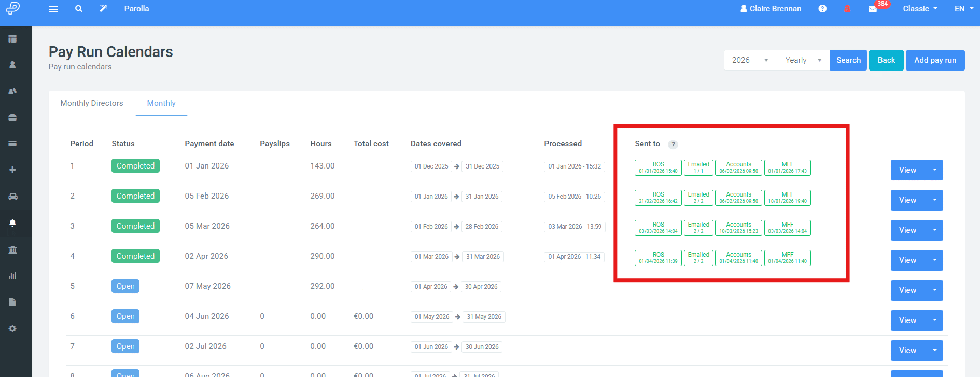
Task: Click the magic wand icon
Action: [103, 8]
